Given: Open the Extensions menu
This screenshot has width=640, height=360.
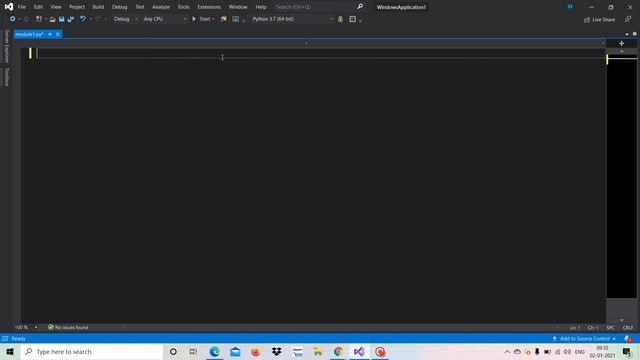Looking at the screenshot, I should pos(209,7).
